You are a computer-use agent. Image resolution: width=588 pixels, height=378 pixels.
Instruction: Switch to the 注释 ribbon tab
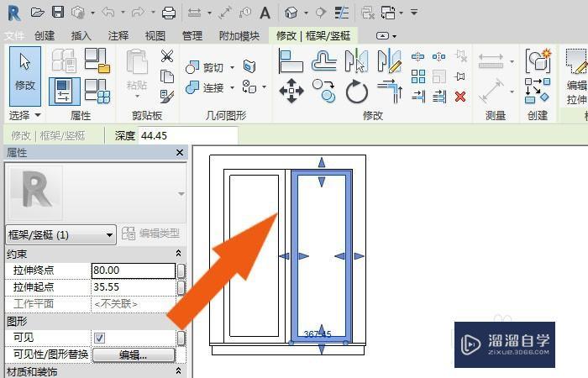[118, 35]
